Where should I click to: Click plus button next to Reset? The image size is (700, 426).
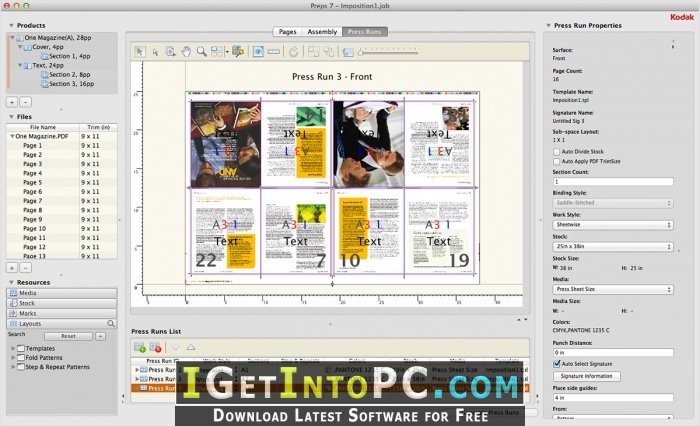100,336
